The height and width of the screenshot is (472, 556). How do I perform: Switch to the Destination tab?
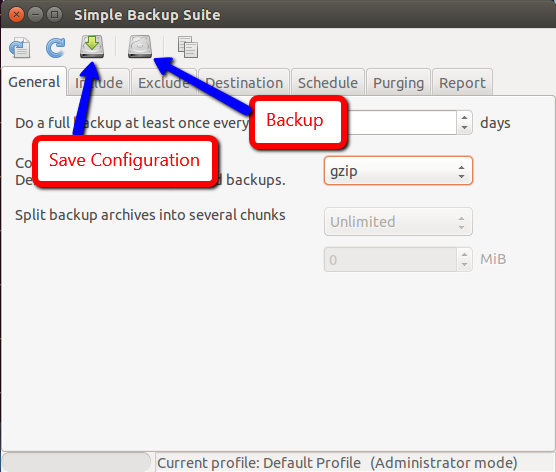[x=244, y=83]
